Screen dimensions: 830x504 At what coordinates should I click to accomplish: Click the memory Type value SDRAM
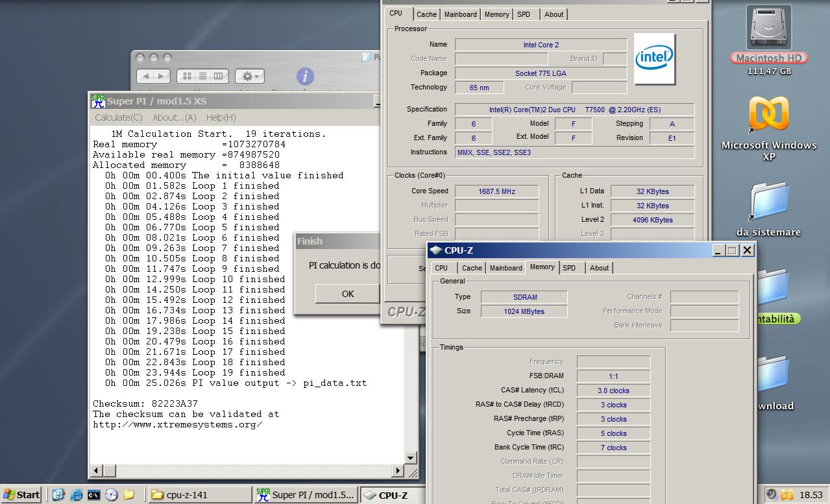(x=524, y=297)
